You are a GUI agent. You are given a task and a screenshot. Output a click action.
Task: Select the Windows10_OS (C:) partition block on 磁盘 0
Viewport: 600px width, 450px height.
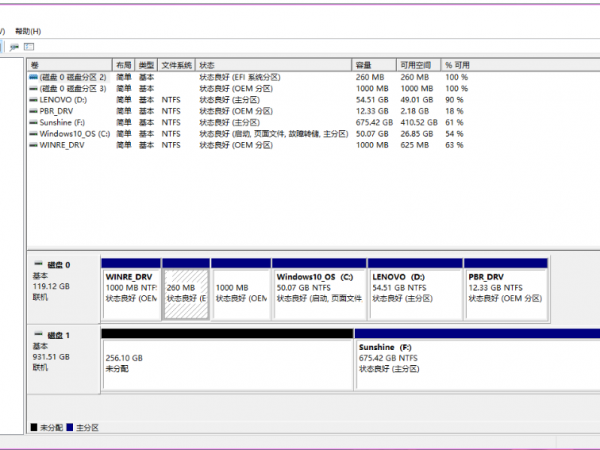pyautogui.click(x=319, y=293)
